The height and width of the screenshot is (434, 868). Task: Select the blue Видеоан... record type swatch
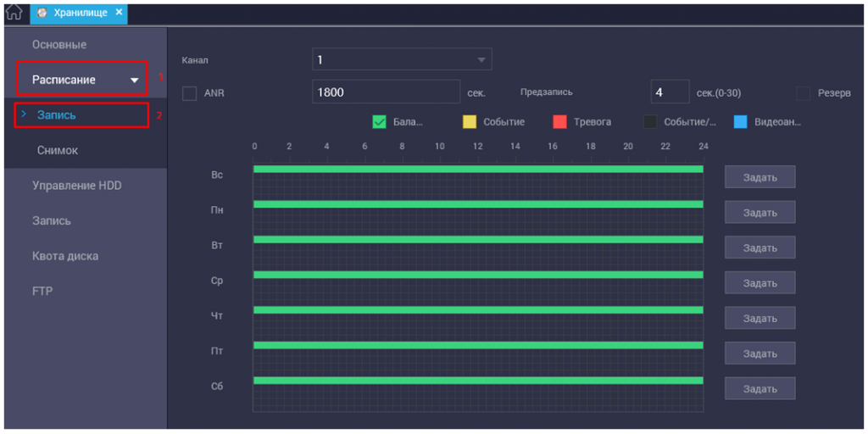[740, 121]
